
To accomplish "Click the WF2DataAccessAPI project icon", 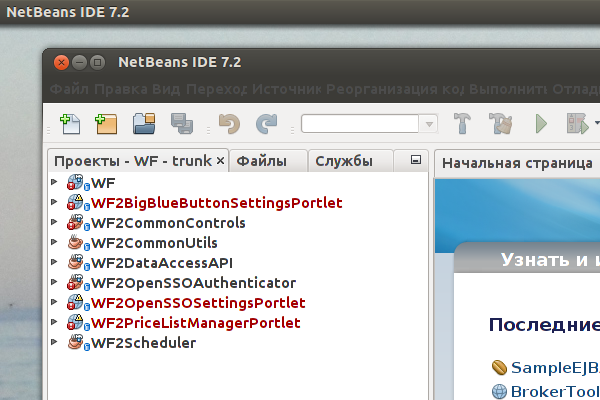I will point(75,262).
